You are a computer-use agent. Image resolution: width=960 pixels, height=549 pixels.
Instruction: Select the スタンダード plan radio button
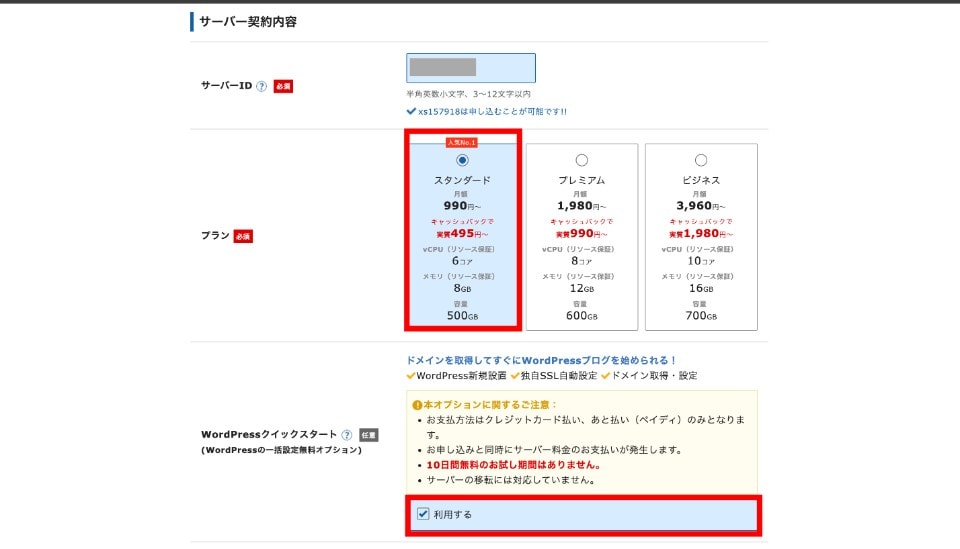[x=462, y=160]
